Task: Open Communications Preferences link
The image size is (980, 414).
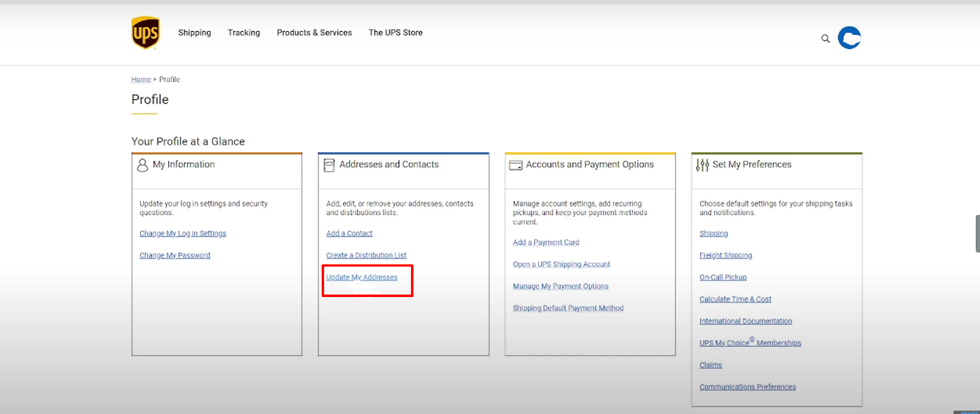Action: (747, 387)
